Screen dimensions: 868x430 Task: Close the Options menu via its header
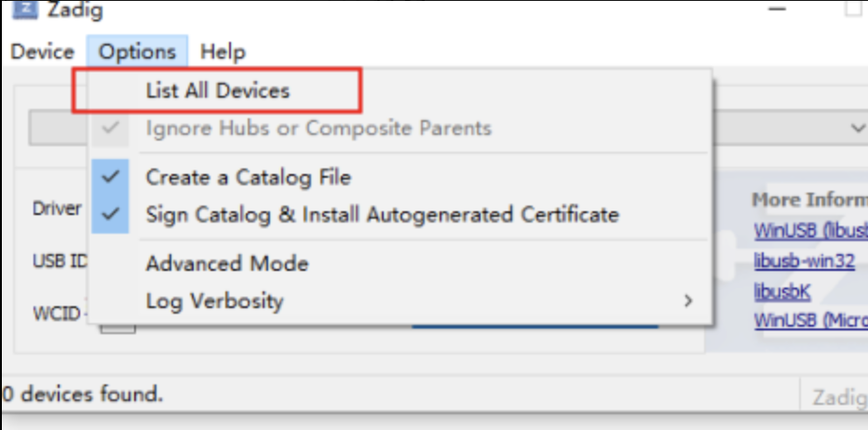click(137, 52)
